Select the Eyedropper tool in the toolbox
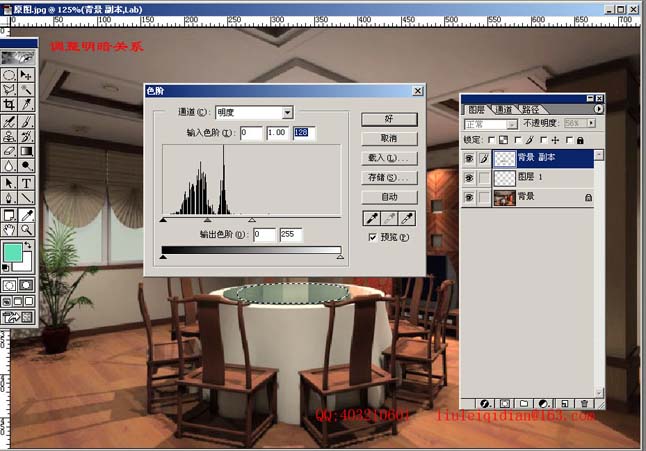The width and height of the screenshot is (646, 451). click(26, 215)
